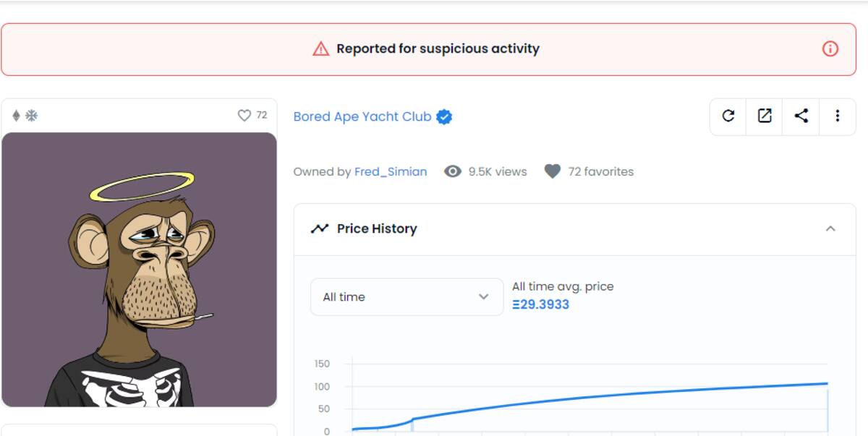Open the external link icon
The height and width of the screenshot is (436, 868).
(x=765, y=116)
